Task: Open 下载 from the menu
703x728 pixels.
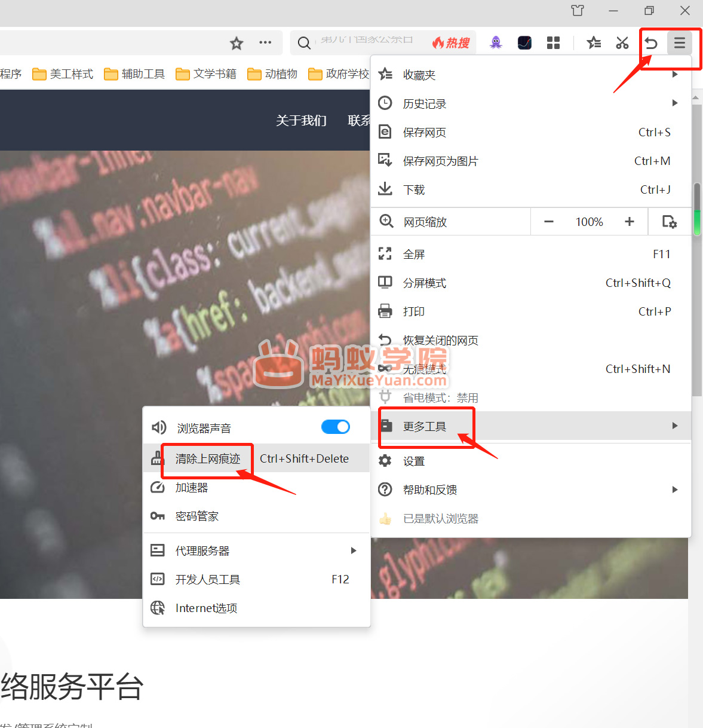Action: [531, 189]
